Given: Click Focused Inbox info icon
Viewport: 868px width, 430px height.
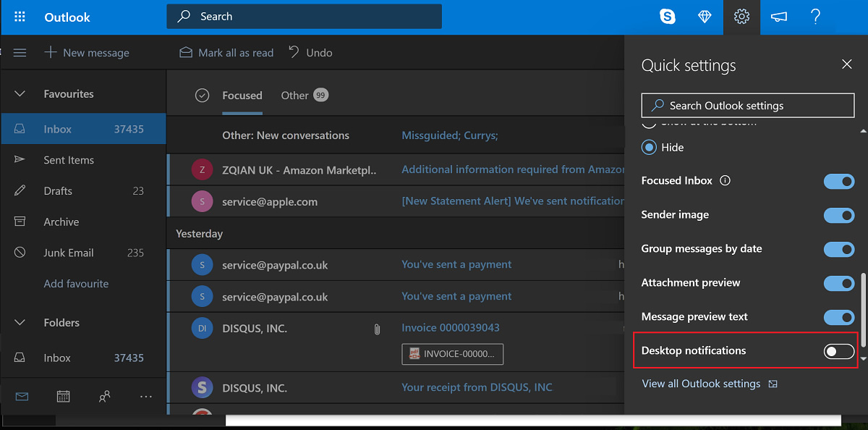Looking at the screenshot, I should point(726,180).
